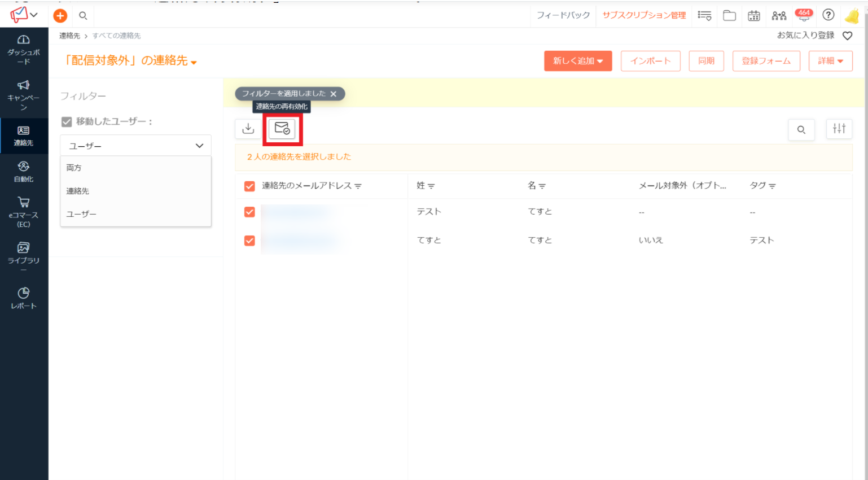Open the folder icon in top bar
The image size is (868, 480).
click(729, 16)
